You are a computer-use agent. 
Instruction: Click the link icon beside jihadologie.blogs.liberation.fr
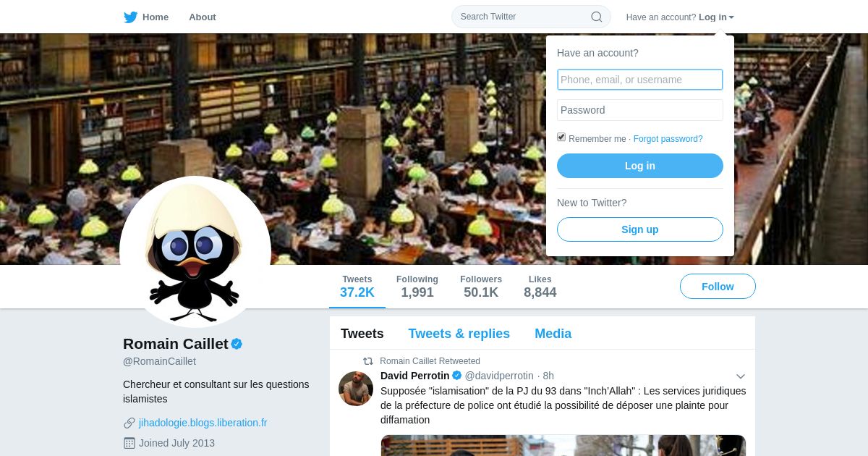[x=129, y=423]
